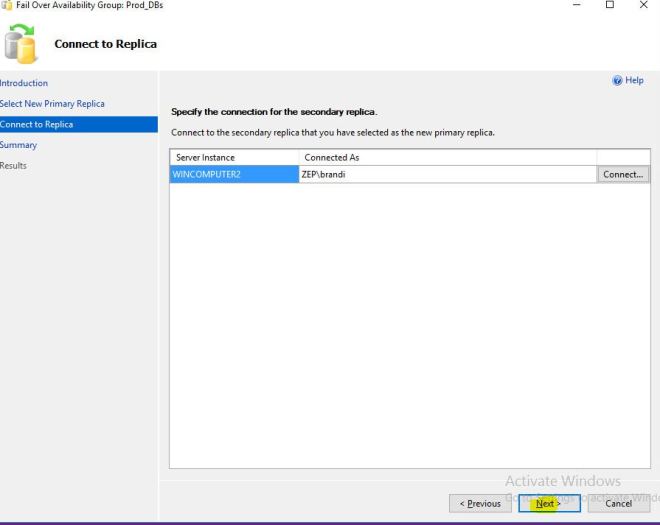Viewport: 660px width, 525px height.
Task: Click the Results step in sidebar
Action: (x=14, y=166)
